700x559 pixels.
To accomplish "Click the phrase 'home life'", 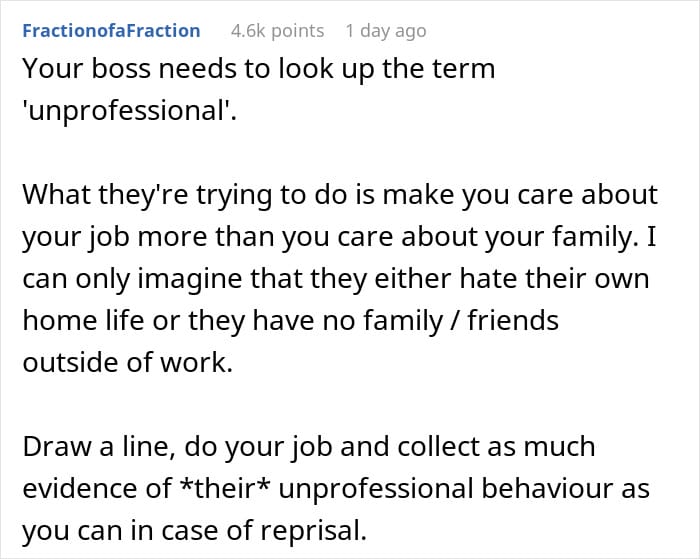I will point(76,321).
